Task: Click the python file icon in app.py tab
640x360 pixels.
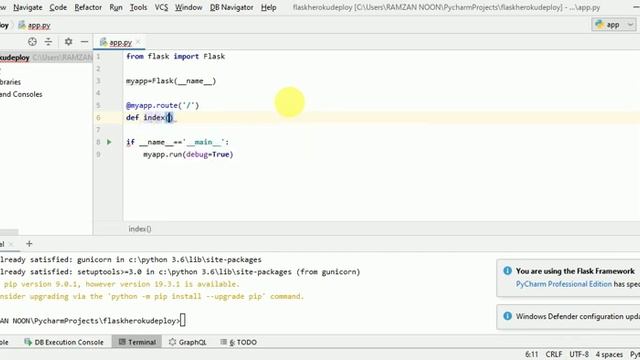Action: tap(104, 42)
